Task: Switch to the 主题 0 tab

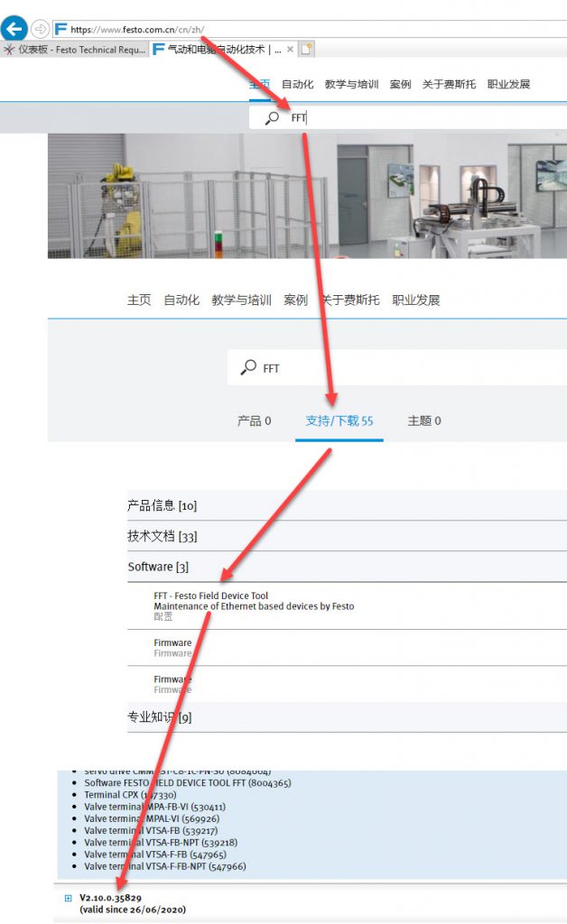Action: (424, 420)
